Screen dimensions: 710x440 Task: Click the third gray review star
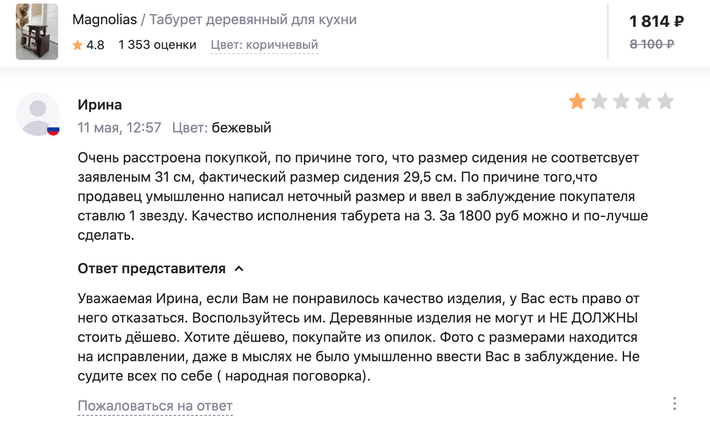621,101
